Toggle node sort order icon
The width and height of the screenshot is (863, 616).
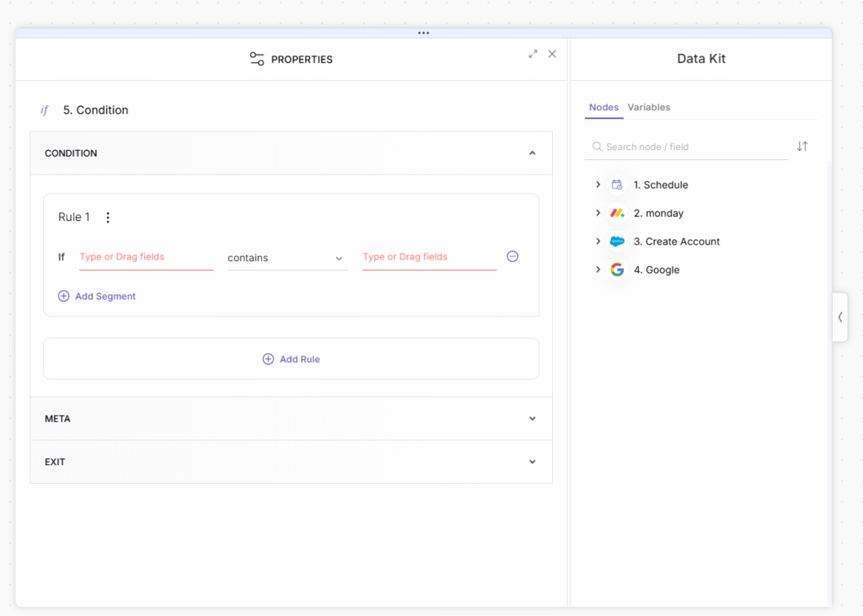tap(802, 147)
